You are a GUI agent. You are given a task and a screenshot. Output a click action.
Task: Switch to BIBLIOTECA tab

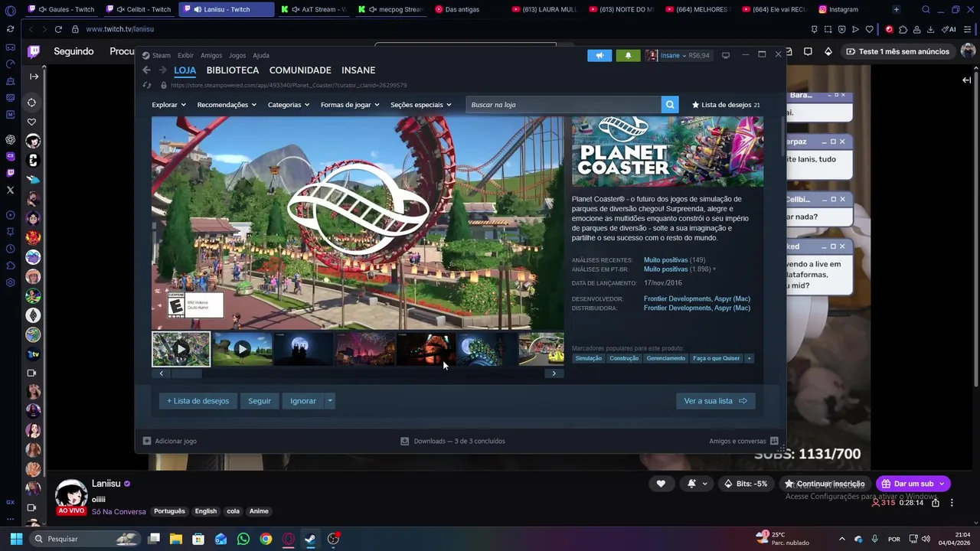(x=233, y=70)
